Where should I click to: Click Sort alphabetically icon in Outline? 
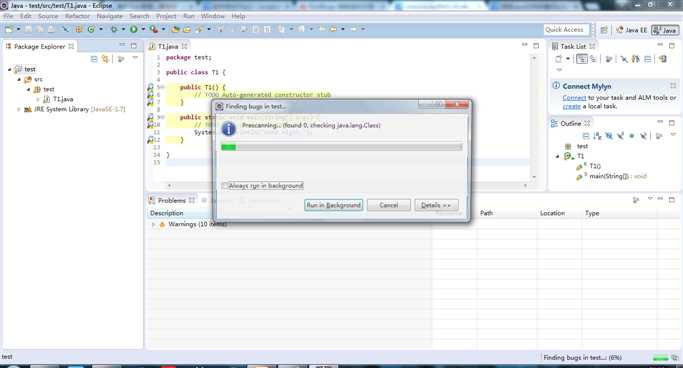coord(597,136)
